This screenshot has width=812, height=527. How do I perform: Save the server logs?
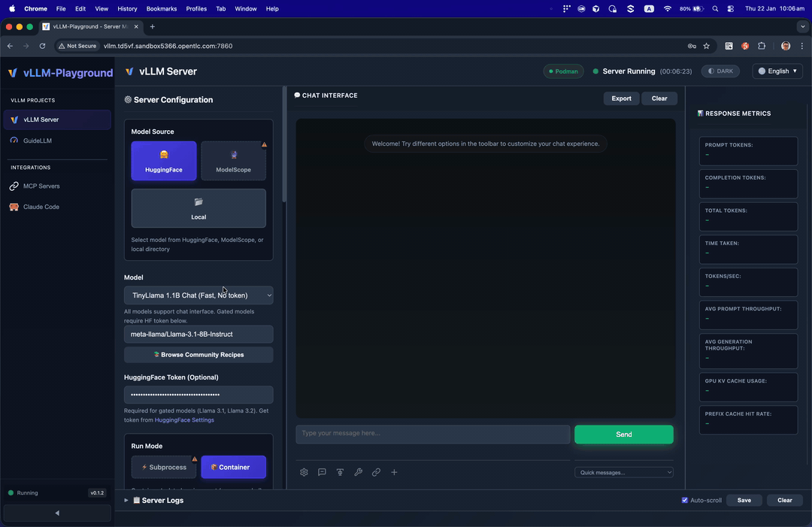pos(744,500)
